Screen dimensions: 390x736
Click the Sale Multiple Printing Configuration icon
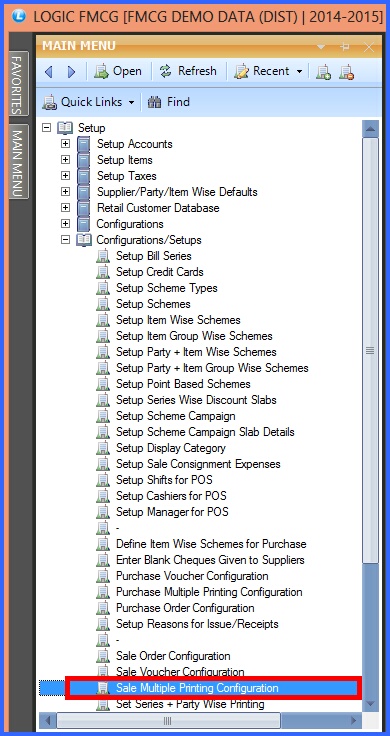[103, 688]
